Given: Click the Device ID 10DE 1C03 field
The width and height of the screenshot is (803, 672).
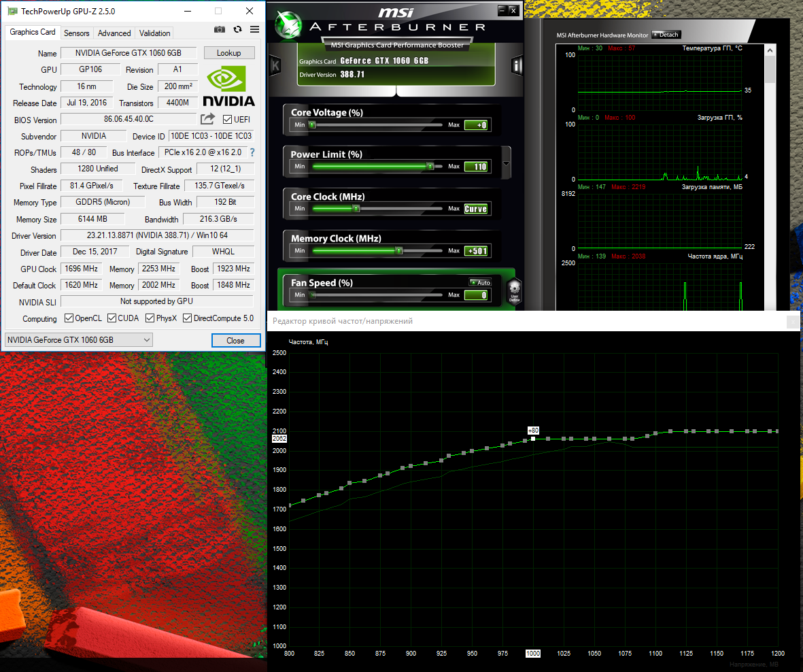Looking at the screenshot, I should [x=211, y=136].
